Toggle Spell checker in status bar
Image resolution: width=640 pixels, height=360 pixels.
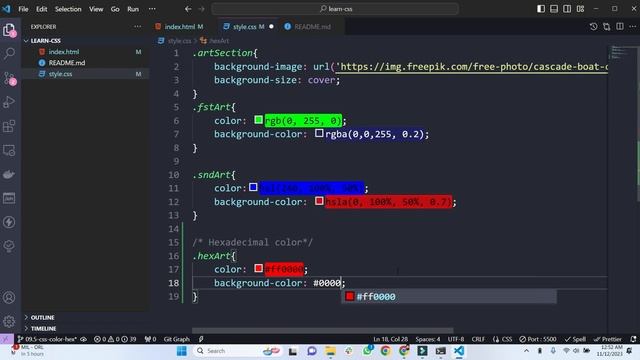pos(575,339)
